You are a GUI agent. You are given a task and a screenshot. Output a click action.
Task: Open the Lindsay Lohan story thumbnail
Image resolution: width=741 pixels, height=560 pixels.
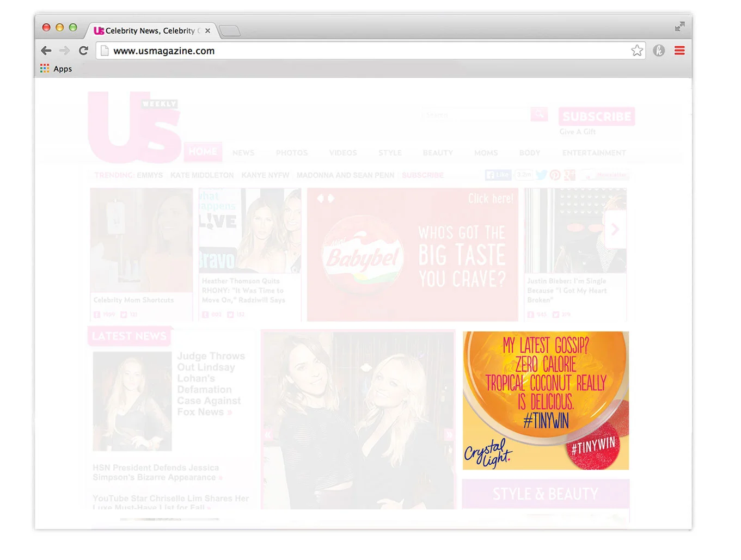132,401
